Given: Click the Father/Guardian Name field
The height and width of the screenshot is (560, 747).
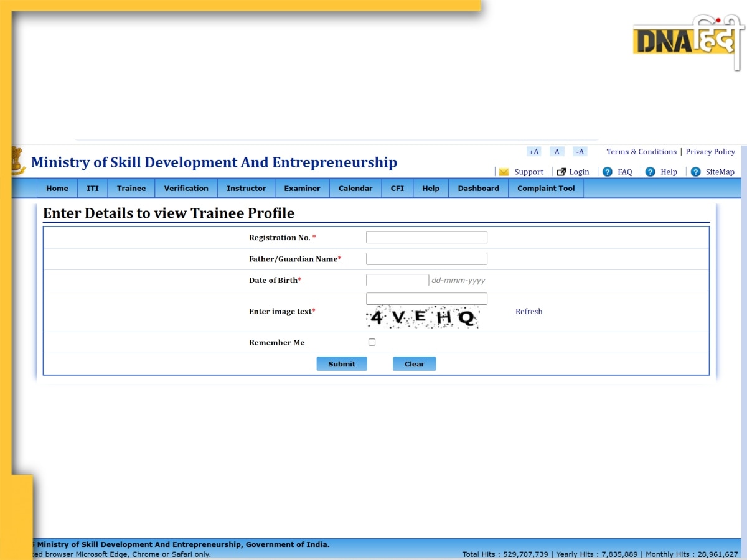Looking at the screenshot, I should (x=426, y=259).
